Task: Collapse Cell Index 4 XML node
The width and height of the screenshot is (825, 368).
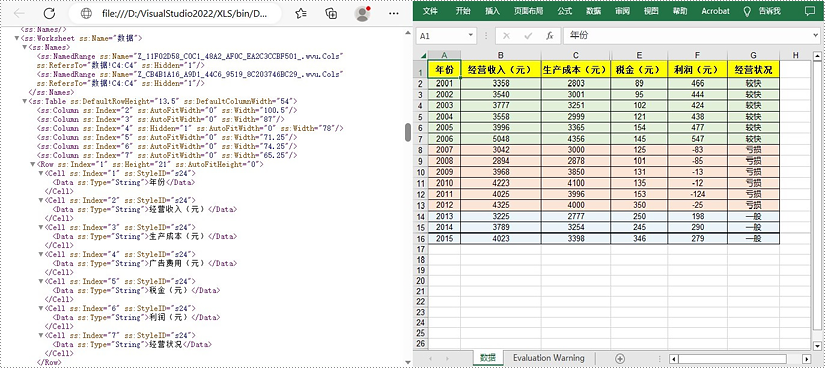Action: click(x=41, y=254)
